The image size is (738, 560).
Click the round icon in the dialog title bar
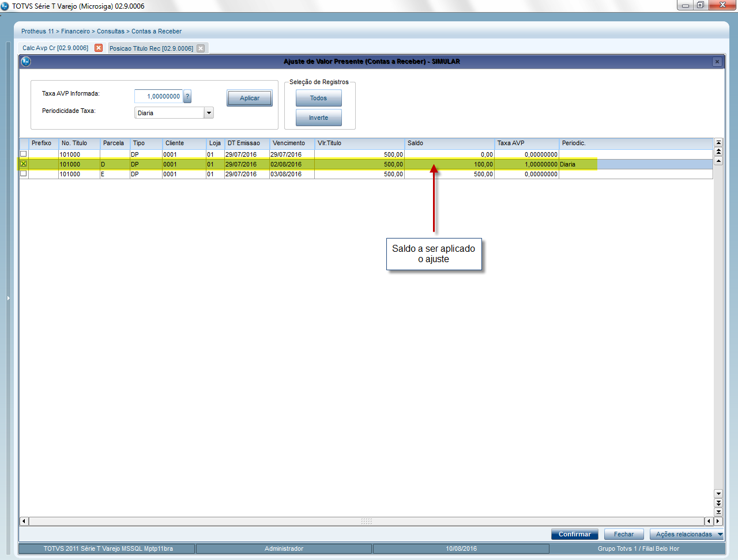[x=26, y=61]
